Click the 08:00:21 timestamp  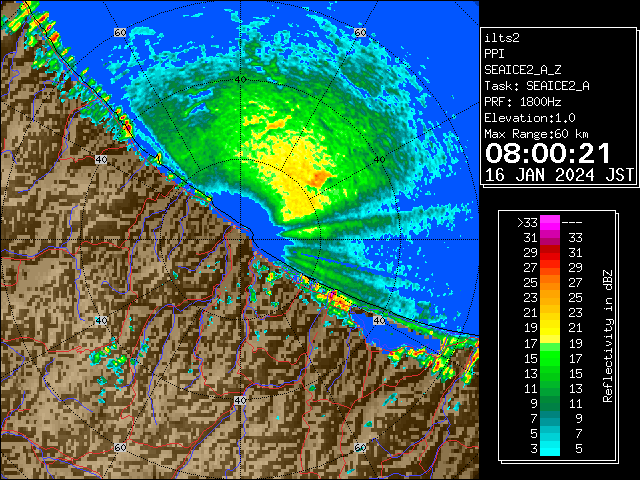[x=548, y=153]
